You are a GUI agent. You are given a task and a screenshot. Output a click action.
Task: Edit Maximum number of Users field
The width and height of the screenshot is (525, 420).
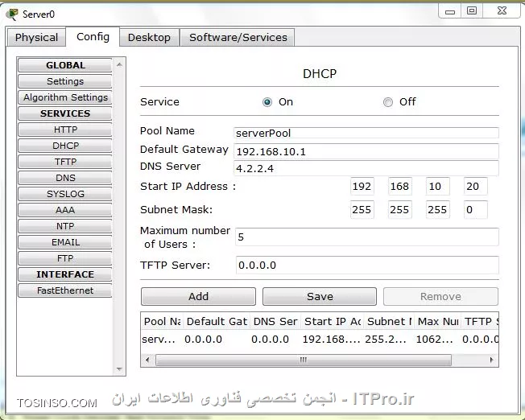367,237
